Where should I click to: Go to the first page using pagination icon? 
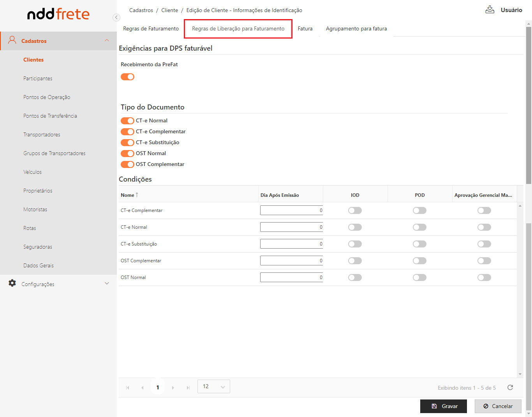(128, 388)
